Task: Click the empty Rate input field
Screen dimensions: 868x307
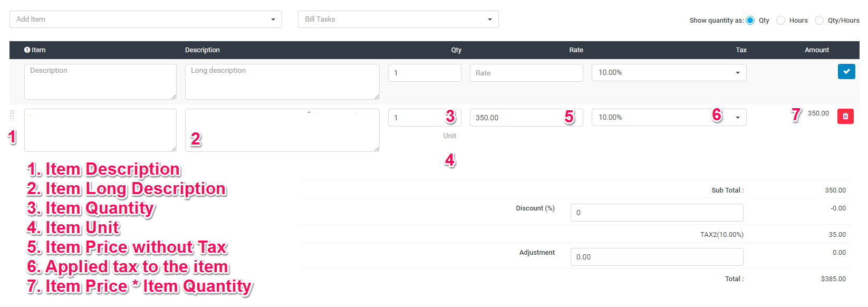Action: (526, 73)
